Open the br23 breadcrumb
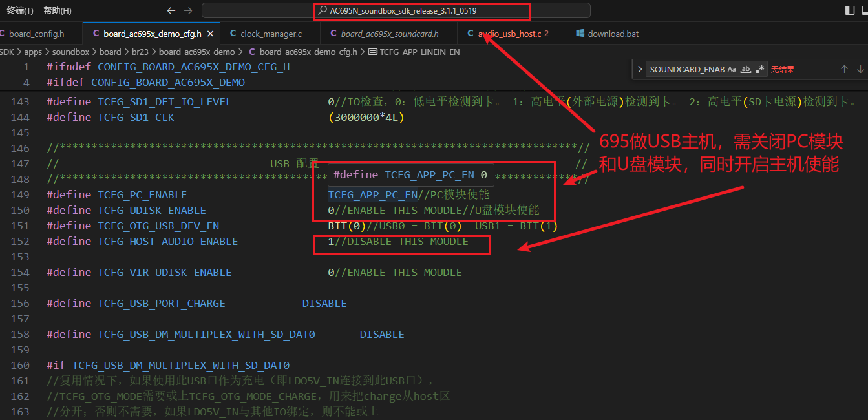This screenshot has width=868, height=420. pyautogui.click(x=140, y=52)
